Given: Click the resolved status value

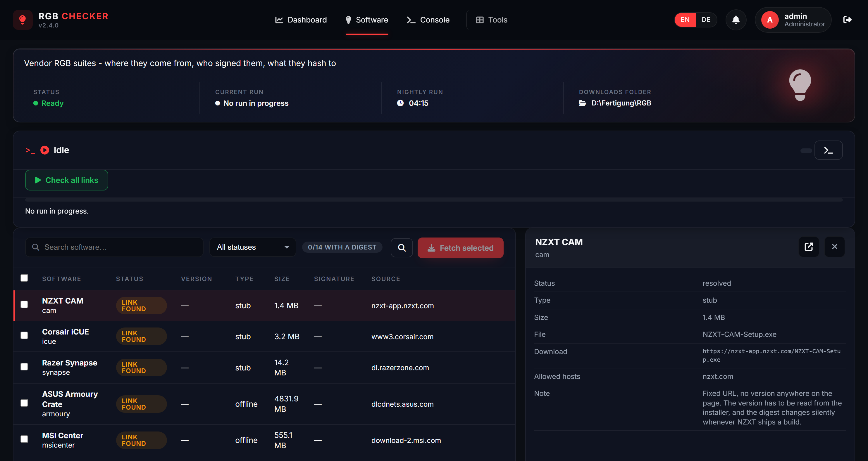Looking at the screenshot, I should (x=717, y=283).
